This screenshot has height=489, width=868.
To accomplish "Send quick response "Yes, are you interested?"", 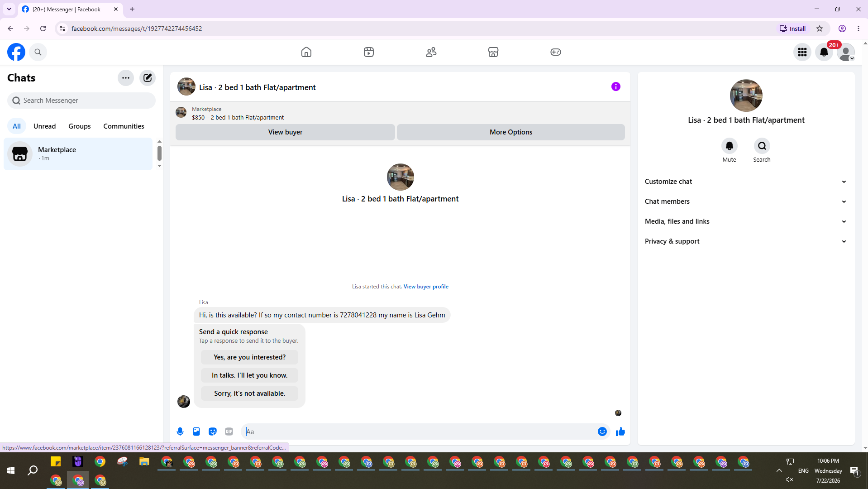I will coord(249,357).
